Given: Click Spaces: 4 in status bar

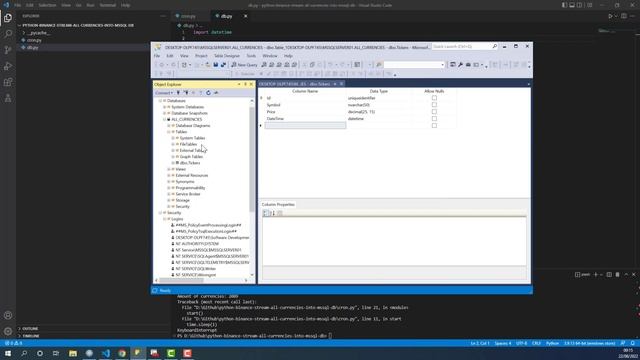Looking at the screenshot, I should click(x=502, y=344).
